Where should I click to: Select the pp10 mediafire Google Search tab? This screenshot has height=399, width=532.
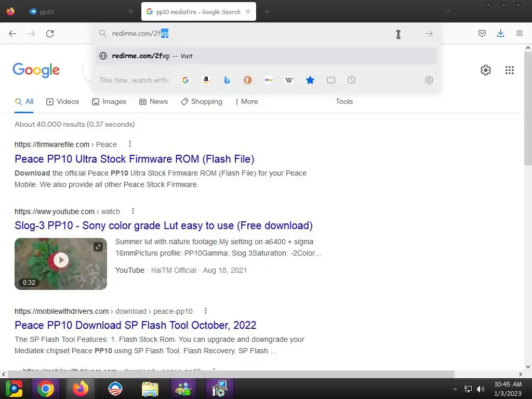coord(198,11)
